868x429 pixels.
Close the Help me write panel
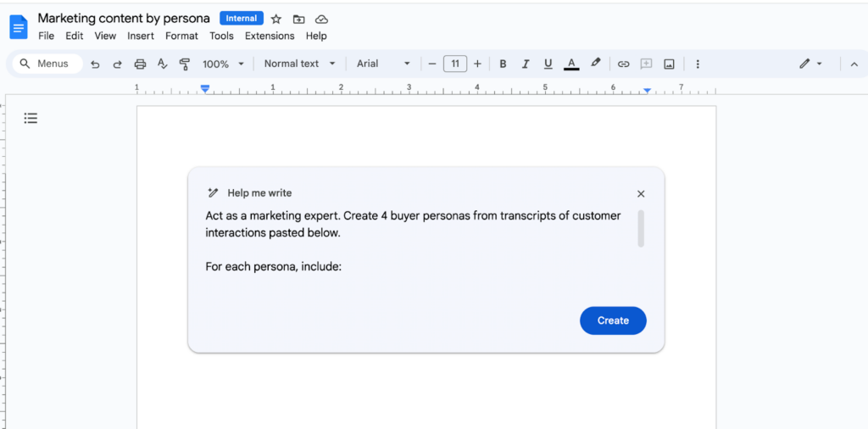(641, 194)
